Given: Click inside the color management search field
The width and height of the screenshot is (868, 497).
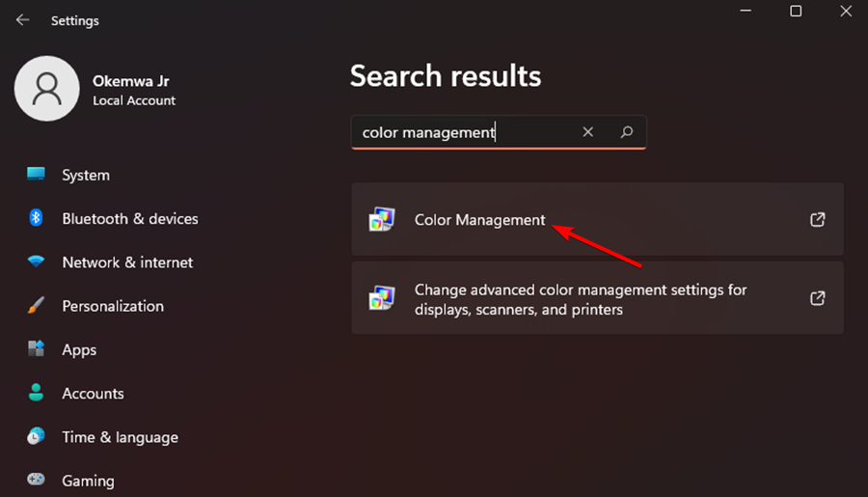Looking at the screenshot, I should [463, 132].
